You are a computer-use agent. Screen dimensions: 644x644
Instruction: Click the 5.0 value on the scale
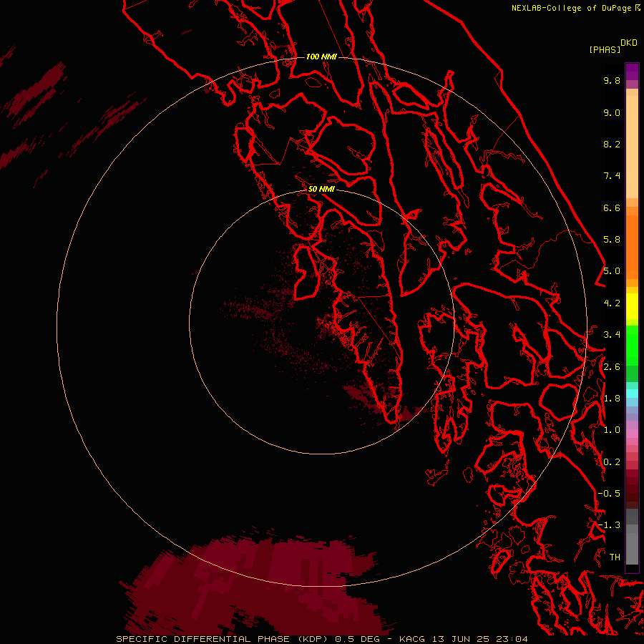pyautogui.click(x=612, y=271)
